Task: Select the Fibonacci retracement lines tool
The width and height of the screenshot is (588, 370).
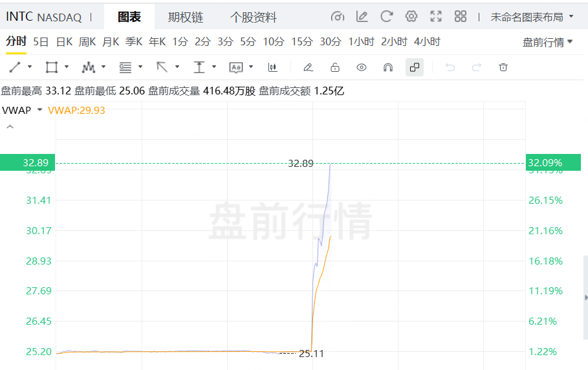Action: (x=125, y=67)
